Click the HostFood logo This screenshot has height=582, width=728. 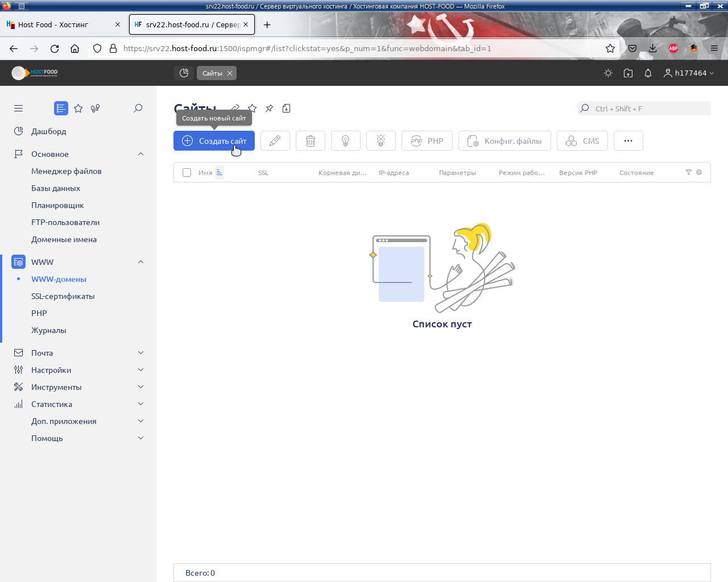(35, 73)
